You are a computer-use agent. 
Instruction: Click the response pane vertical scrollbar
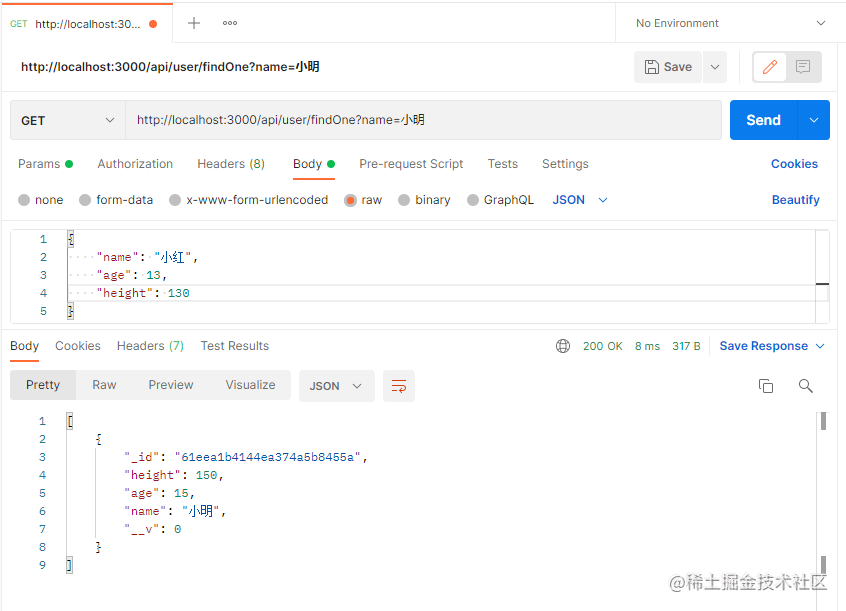(x=823, y=493)
